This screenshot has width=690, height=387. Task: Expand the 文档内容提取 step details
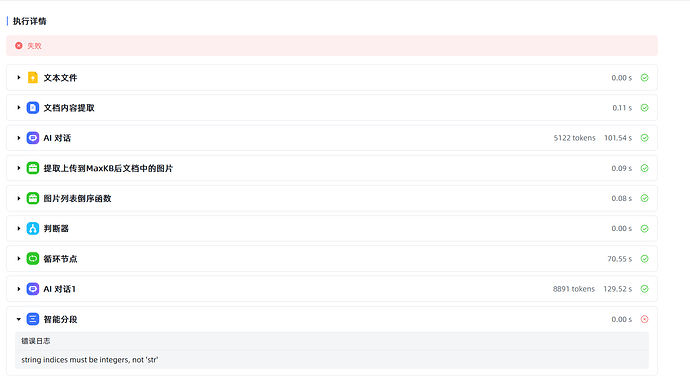[18, 108]
